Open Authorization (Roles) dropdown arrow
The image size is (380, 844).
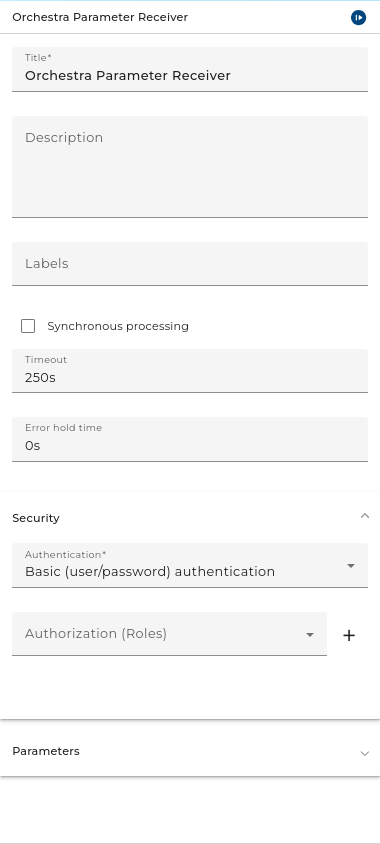(x=310, y=635)
